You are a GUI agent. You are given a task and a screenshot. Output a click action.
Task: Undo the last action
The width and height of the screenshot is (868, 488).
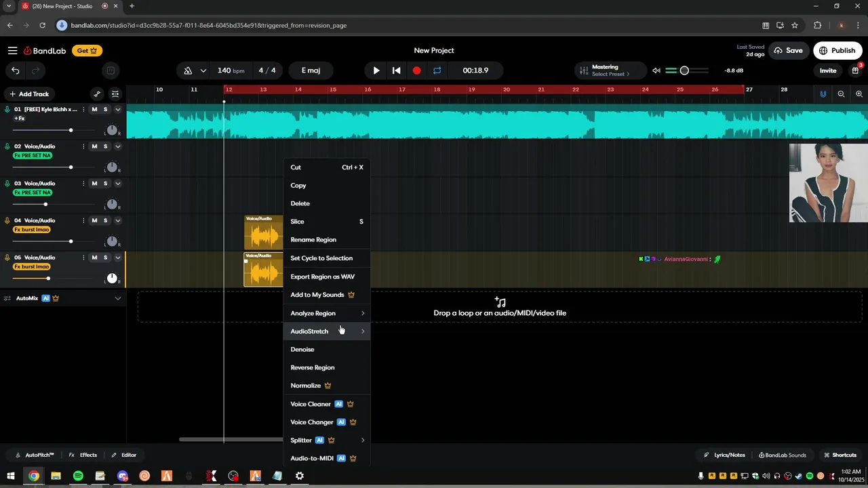16,70
